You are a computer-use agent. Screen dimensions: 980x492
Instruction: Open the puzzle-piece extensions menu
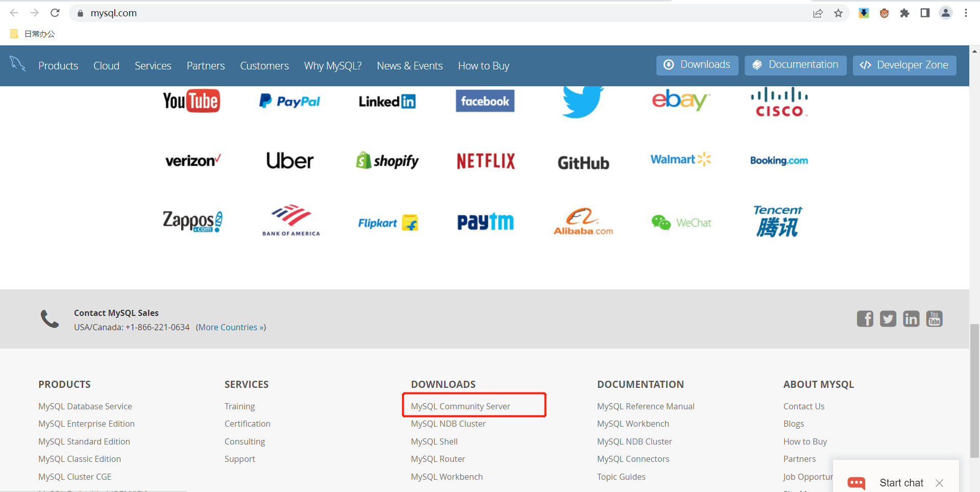tap(904, 13)
